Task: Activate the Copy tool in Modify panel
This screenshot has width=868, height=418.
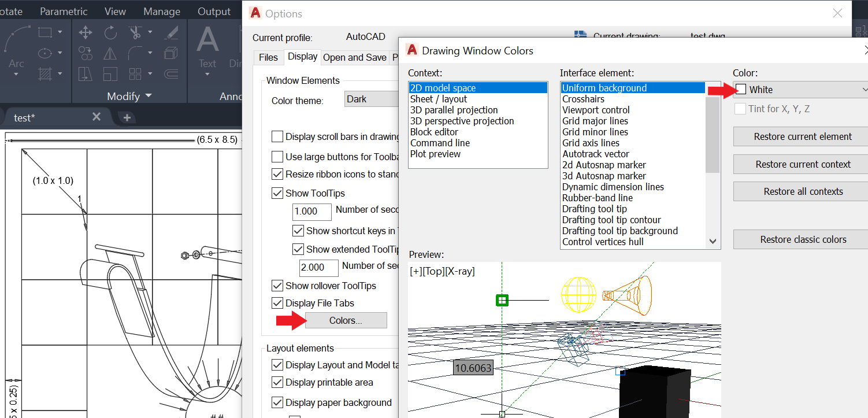Action: tap(86, 53)
